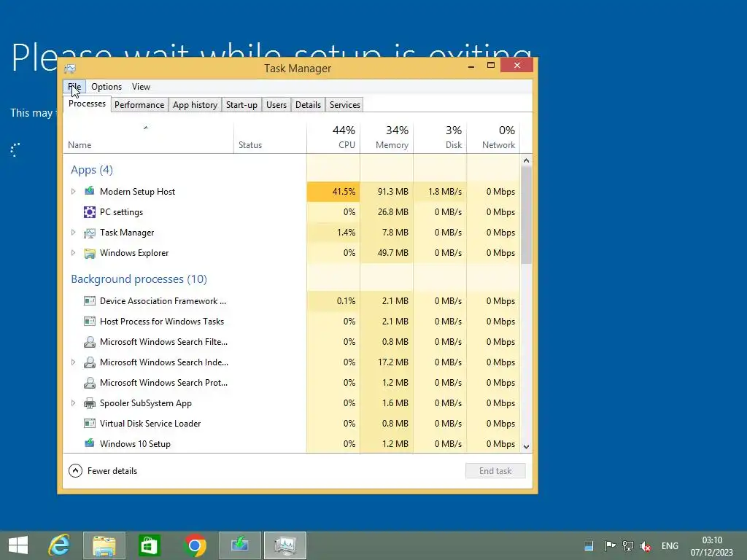747x560 pixels.
Task: Click the scrollbar up arrow
Action: click(x=527, y=160)
